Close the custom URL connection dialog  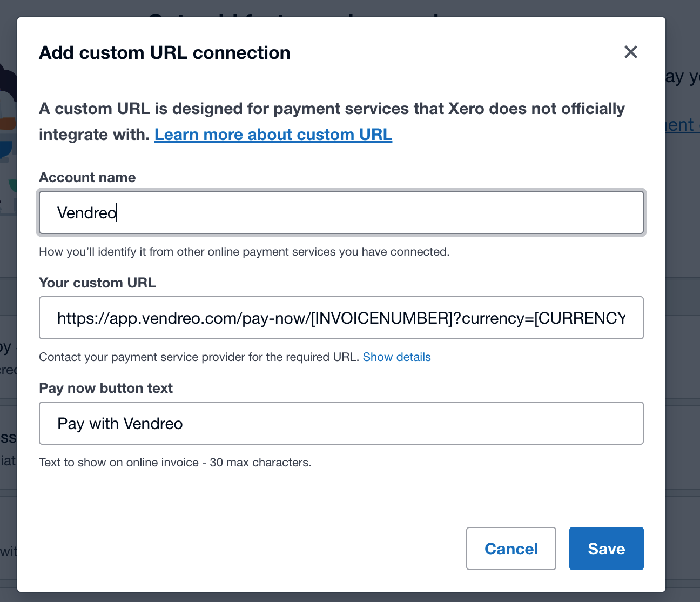coord(630,52)
